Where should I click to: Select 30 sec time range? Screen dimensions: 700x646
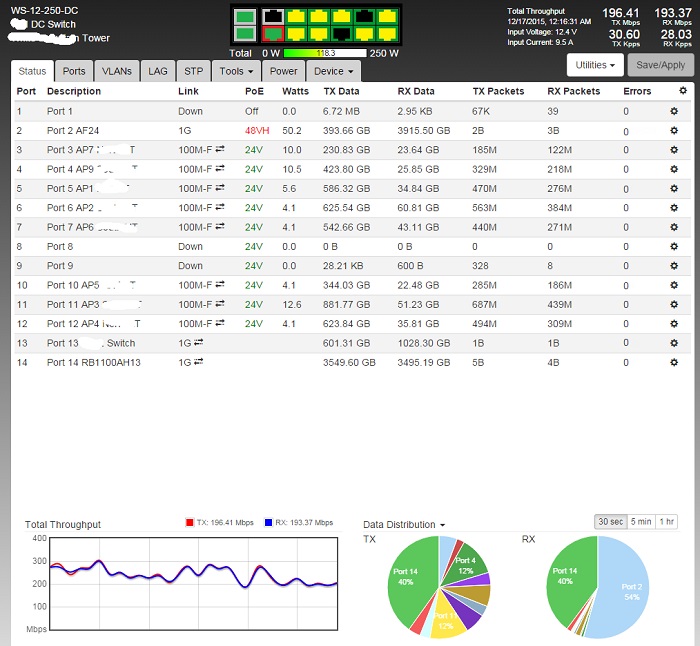click(x=610, y=521)
